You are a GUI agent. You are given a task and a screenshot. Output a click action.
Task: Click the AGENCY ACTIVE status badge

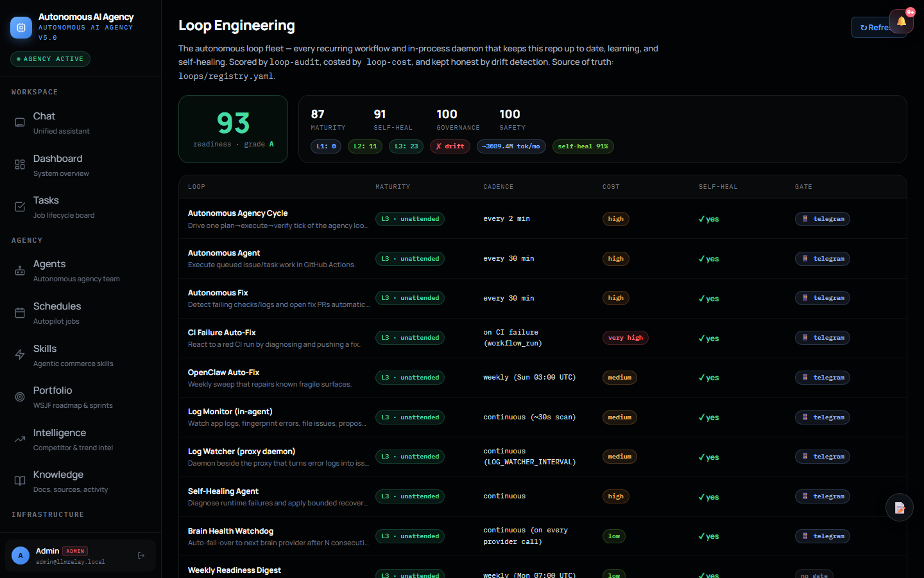[x=50, y=59]
